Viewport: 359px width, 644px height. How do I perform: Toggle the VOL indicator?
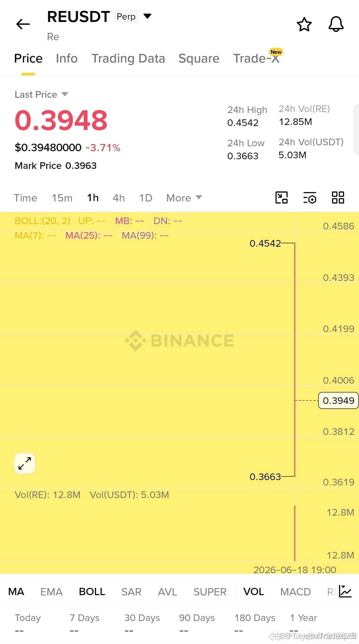254,591
